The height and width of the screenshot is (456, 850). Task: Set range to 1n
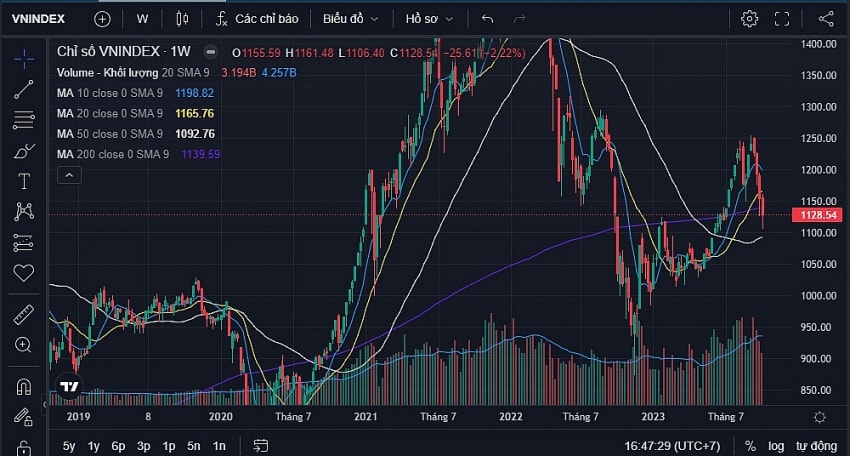(219, 446)
